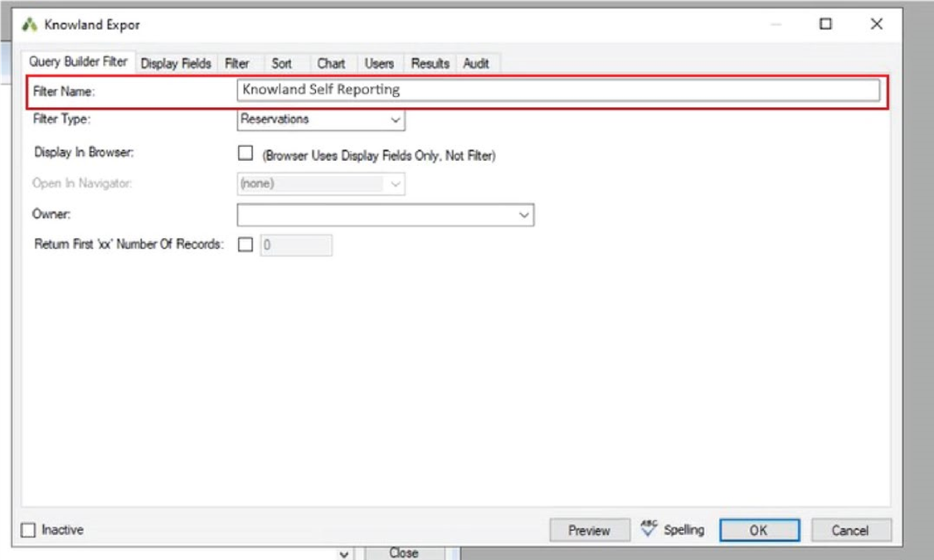934x560 pixels.
Task: Switch to the Query Builder Filter tab
Action: 78,62
